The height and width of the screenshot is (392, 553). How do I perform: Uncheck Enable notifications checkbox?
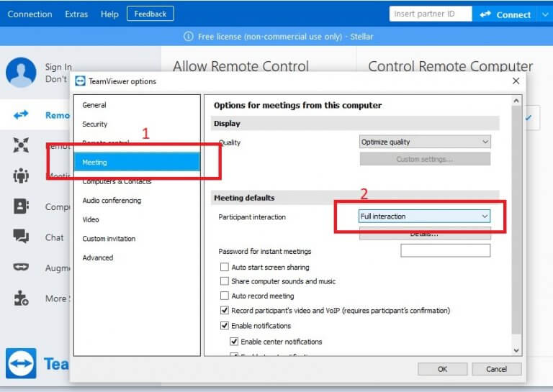click(225, 325)
